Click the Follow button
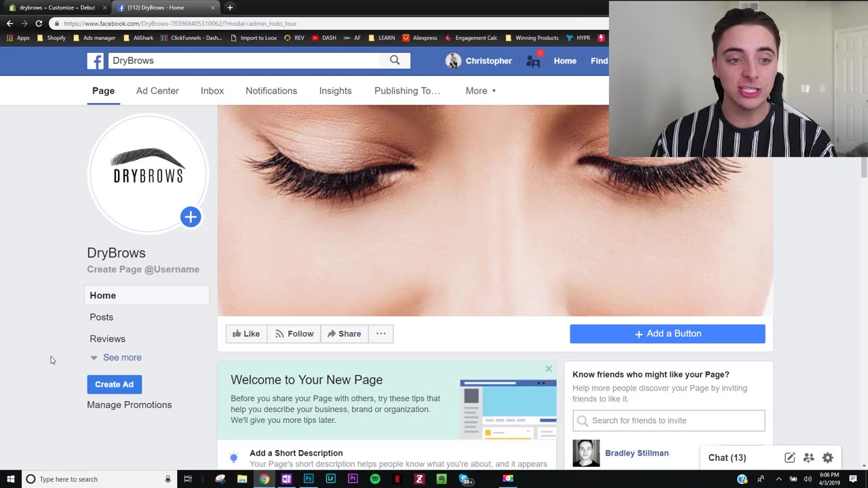Viewport: 868px width, 488px height. pos(294,333)
